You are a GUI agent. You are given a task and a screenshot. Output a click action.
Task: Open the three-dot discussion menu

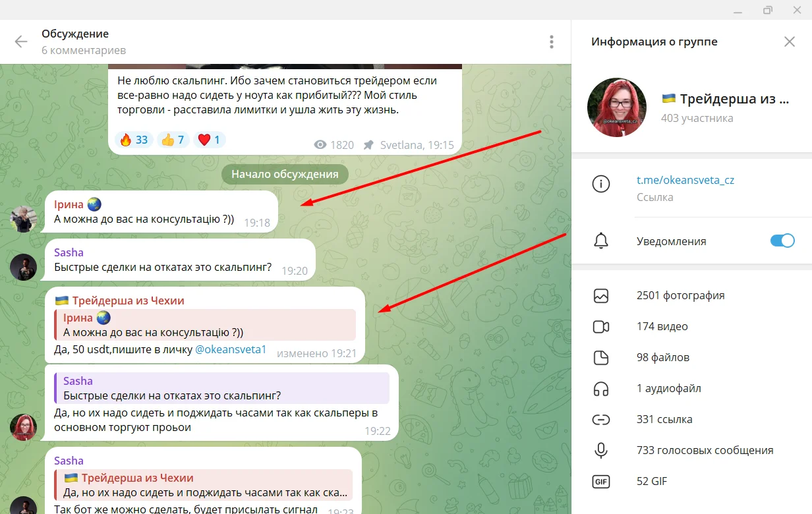tap(552, 42)
